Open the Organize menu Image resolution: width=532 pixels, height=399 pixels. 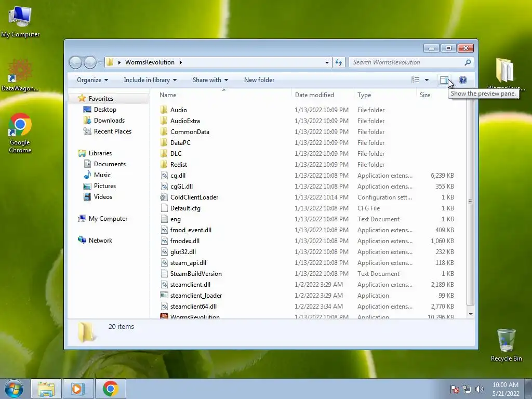coord(92,80)
